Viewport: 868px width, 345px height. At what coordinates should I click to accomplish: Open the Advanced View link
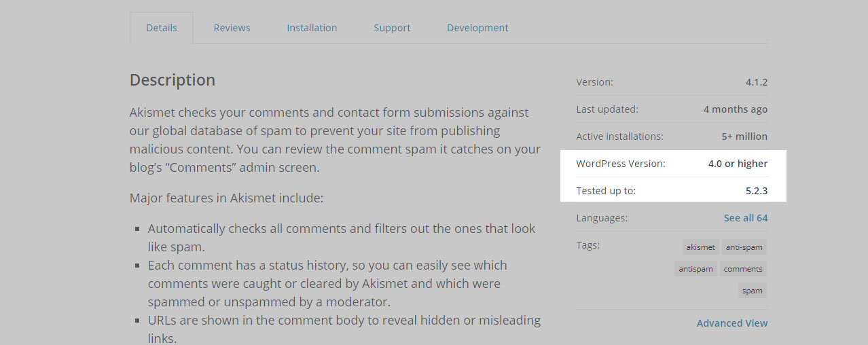[732, 323]
